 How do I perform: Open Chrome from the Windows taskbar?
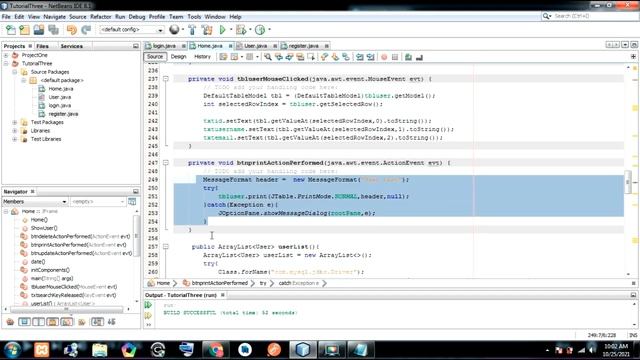[215, 350]
